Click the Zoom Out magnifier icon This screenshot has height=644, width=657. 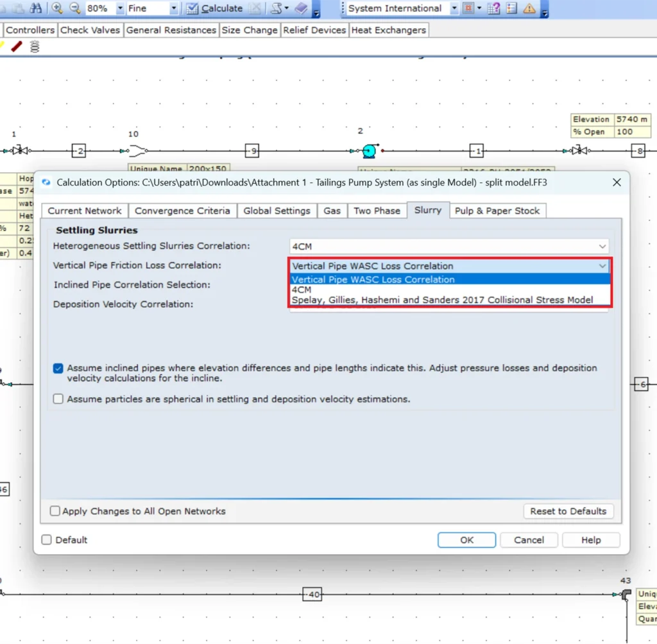(76, 9)
